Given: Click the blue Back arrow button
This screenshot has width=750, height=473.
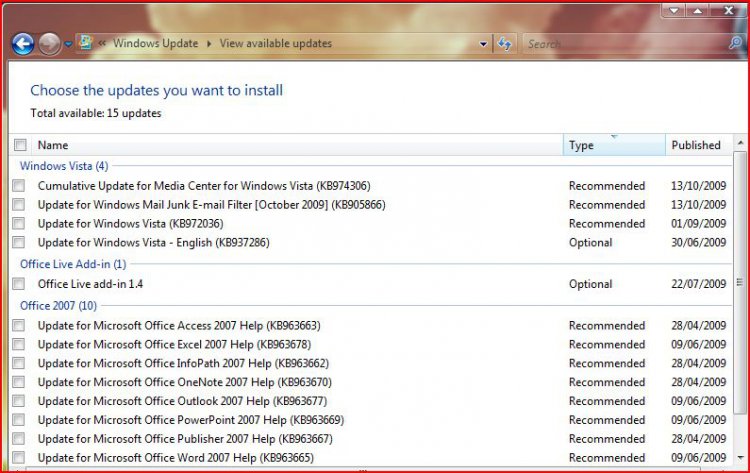Looking at the screenshot, I should [x=23, y=44].
